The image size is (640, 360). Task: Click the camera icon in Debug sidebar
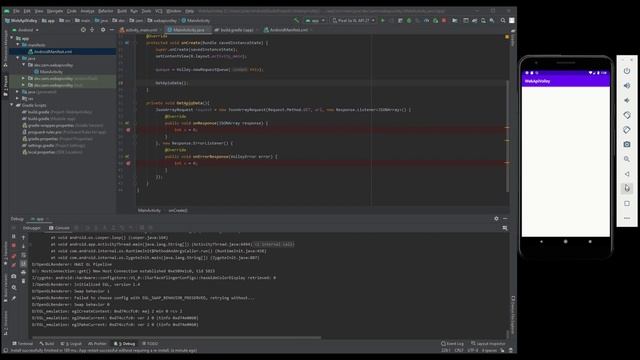13,276
